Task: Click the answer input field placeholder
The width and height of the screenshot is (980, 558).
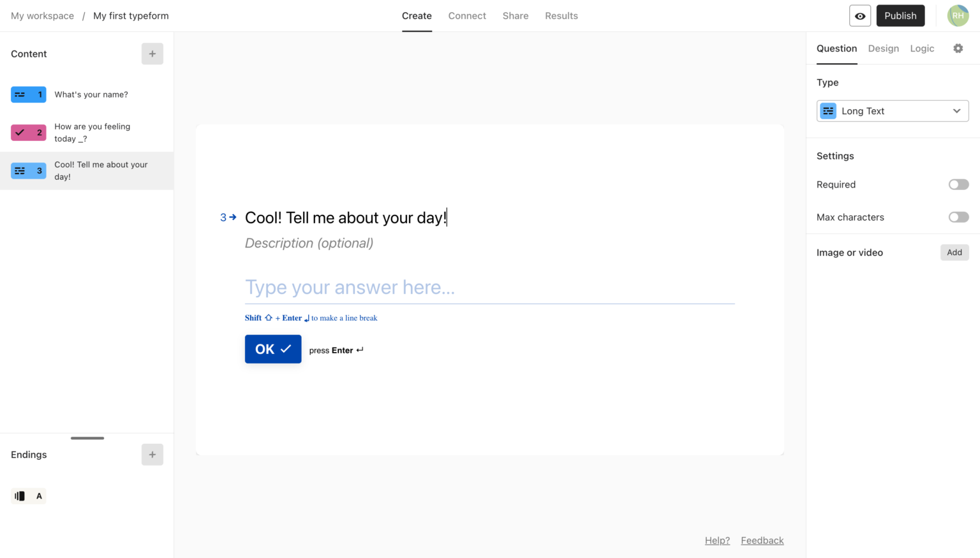Action: (x=350, y=287)
